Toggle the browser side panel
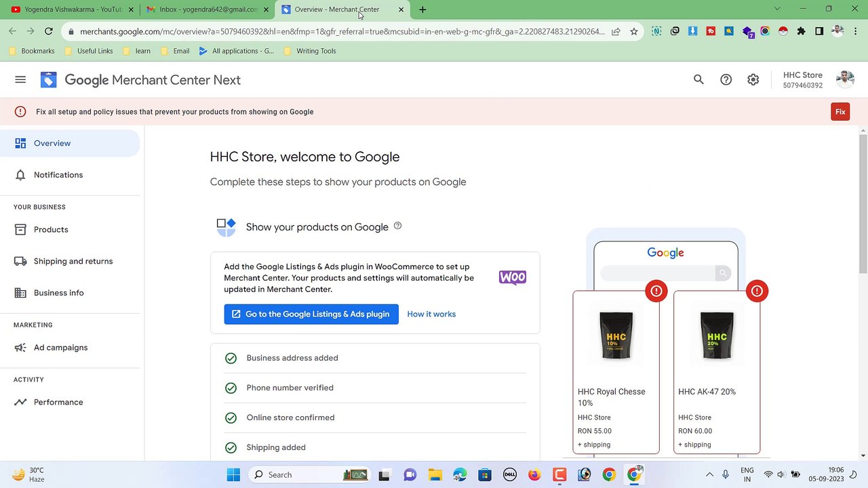Screen dimensions: 868x488 pos(819,31)
